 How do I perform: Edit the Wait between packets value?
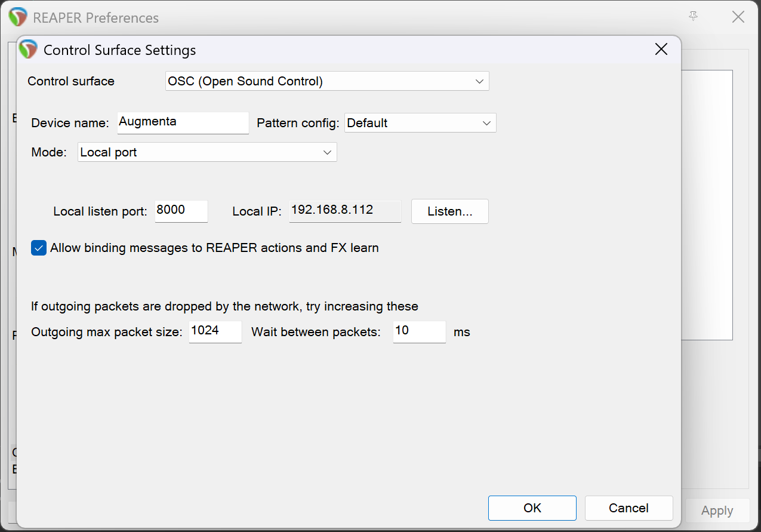click(x=419, y=331)
